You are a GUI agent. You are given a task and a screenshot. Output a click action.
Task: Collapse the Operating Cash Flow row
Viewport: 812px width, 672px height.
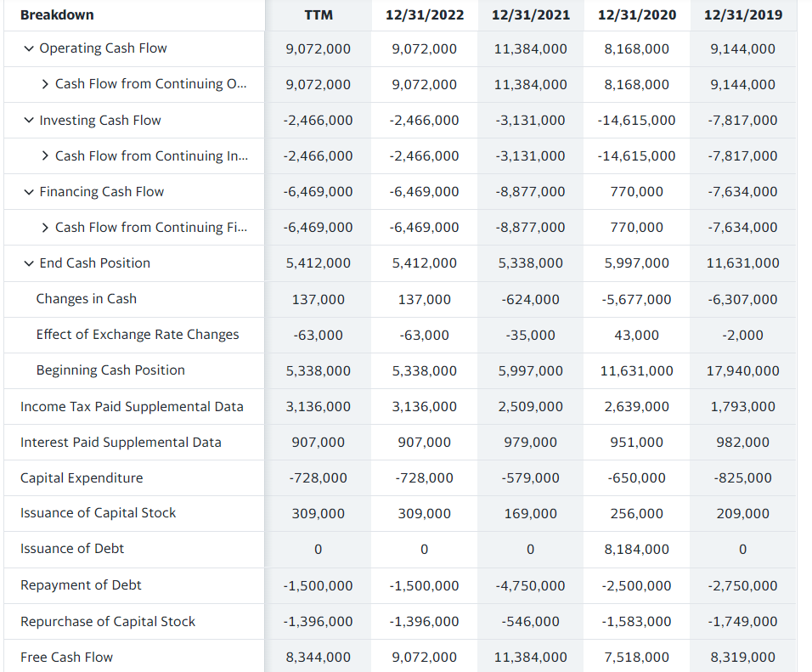[x=29, y=48]
